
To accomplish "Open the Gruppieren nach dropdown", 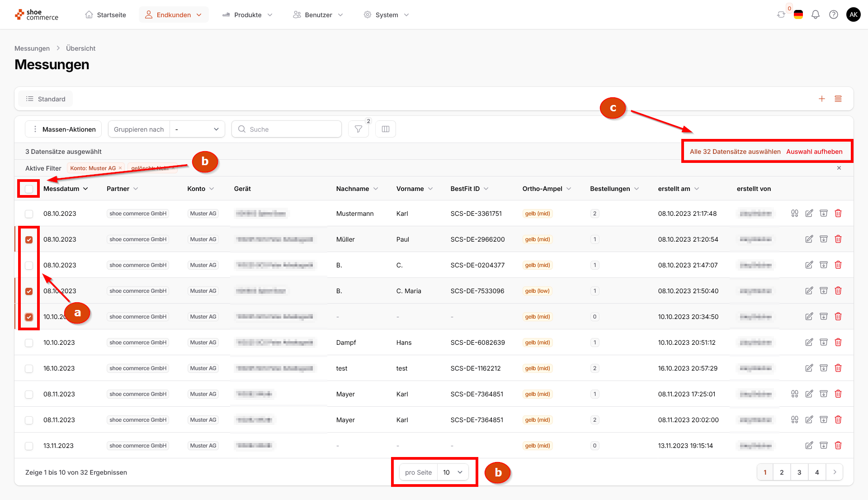I will 197,129.
